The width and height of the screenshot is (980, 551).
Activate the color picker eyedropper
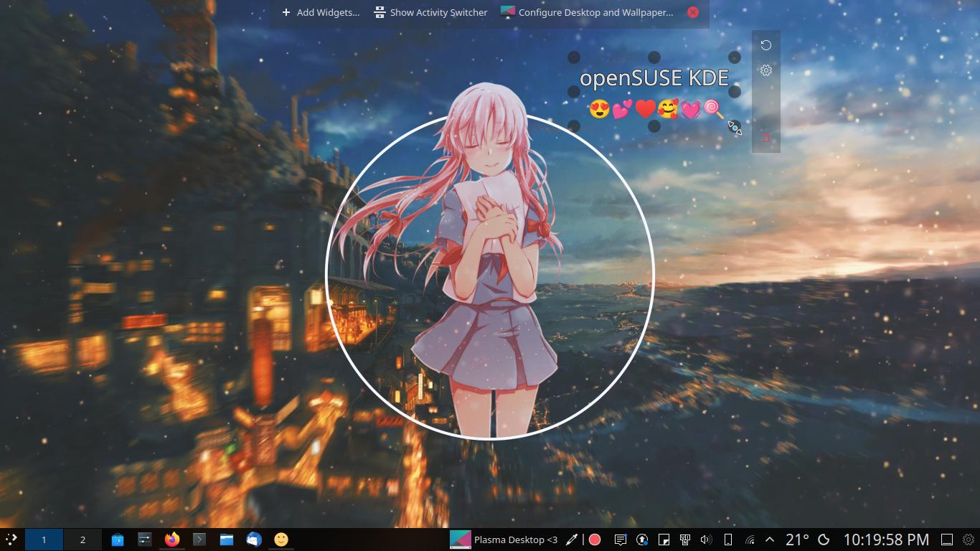click(572, 540)
